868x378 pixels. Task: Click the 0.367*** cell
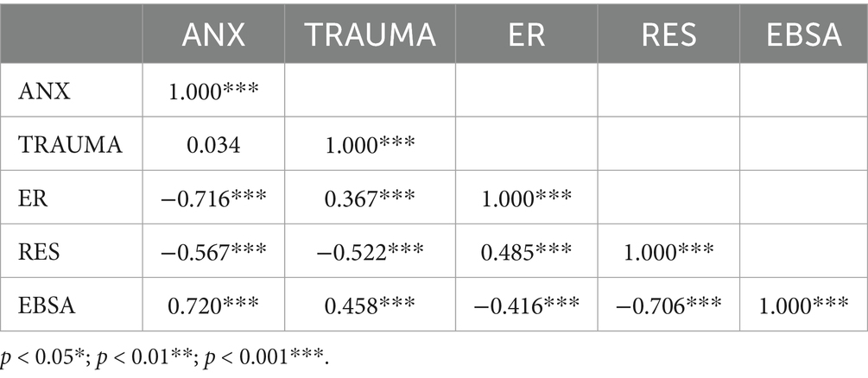[x=371, y=197]
